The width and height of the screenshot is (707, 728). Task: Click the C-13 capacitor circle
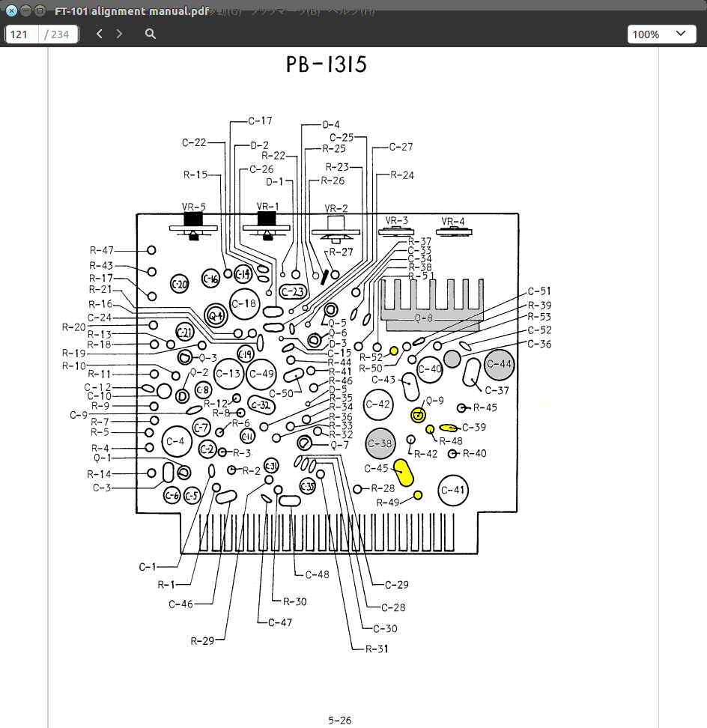pyautogui.click(x=229, y=373)
